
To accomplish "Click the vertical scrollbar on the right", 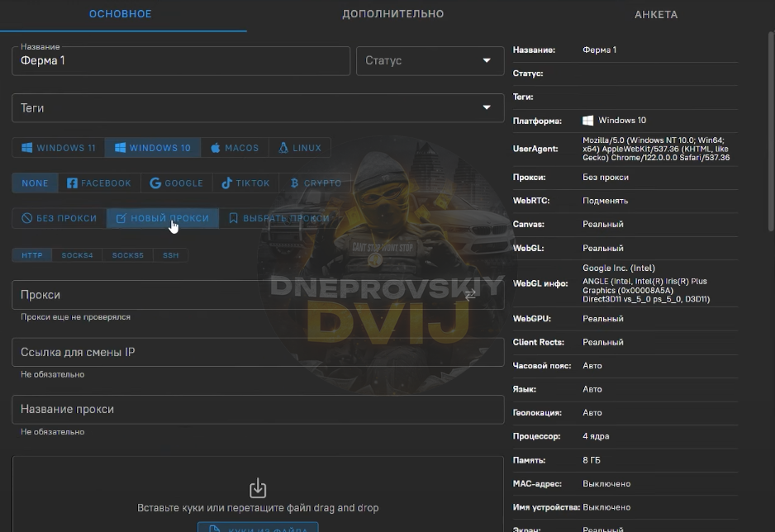I will [x=771, y=131].
